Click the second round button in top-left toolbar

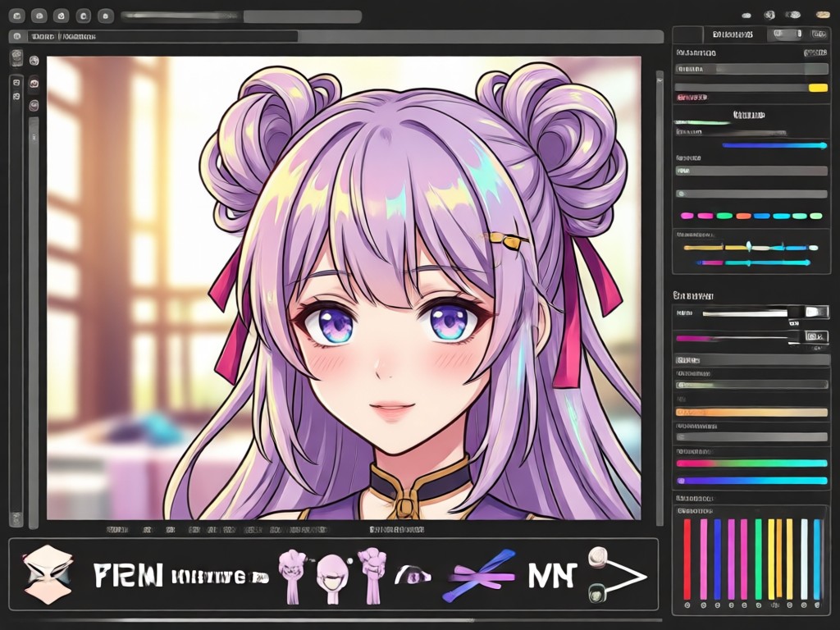[39, 16]
